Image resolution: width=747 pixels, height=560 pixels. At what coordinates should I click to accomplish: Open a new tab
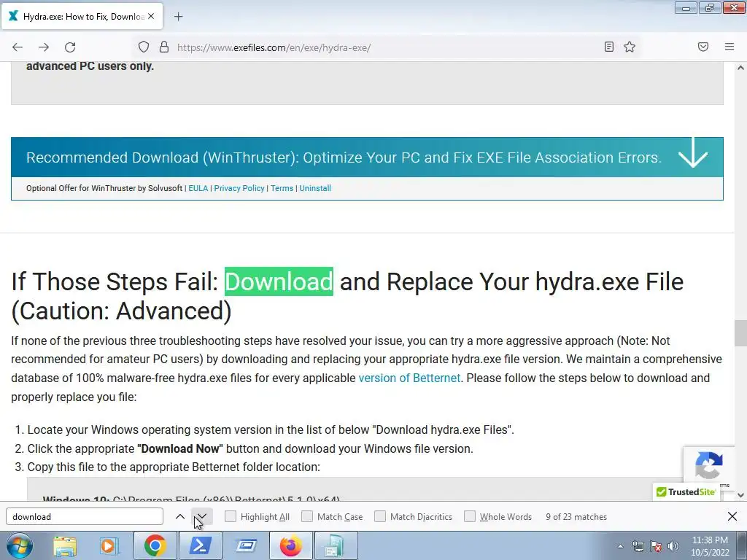178,17
